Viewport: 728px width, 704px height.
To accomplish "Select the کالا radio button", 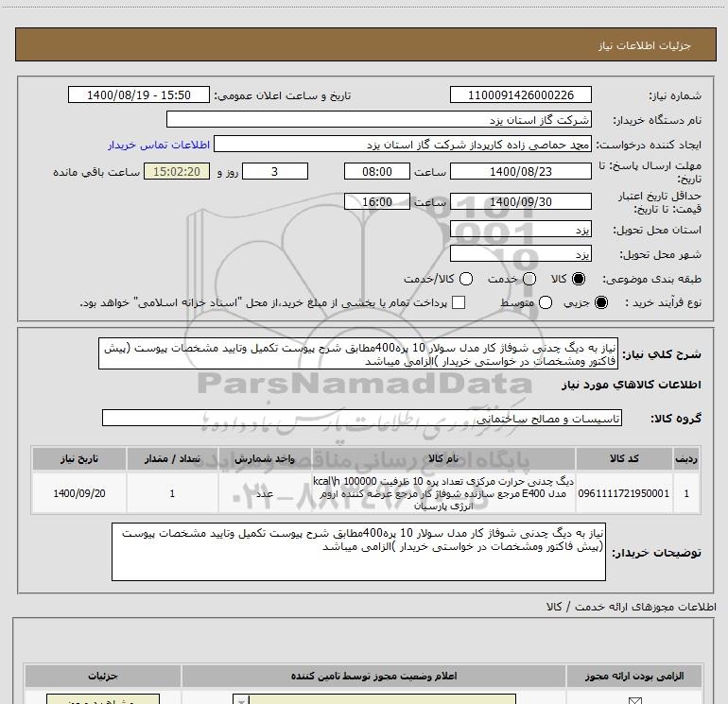I will 579,279.
